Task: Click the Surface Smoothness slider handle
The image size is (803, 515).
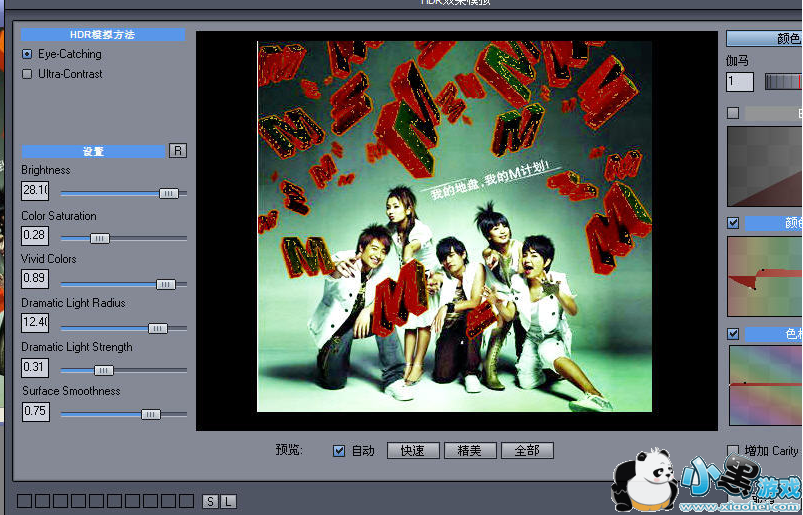Action: (x=151, y=414)
